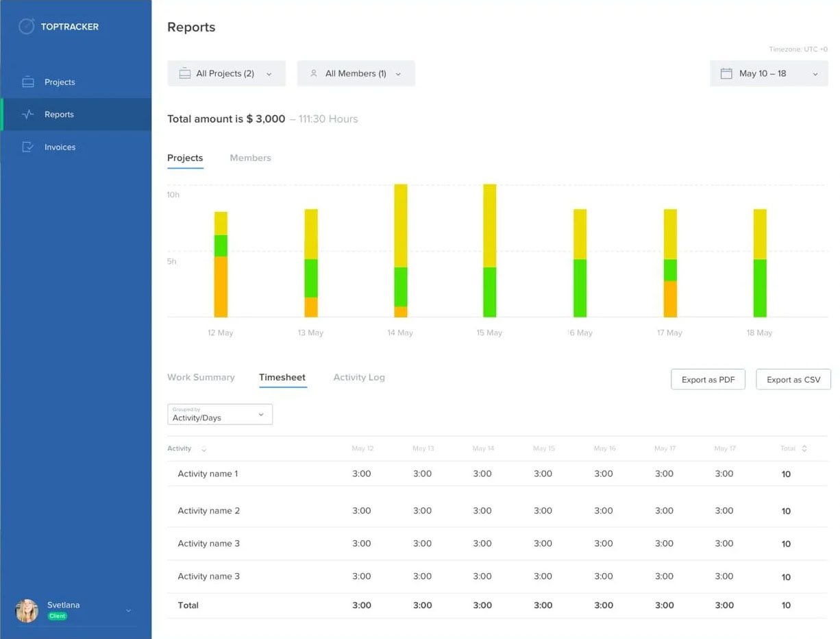The width and height of the screenshot is (840, 639).
Task: Click the briefcase icon in All Projects filter
Action: pyautogui.click(x=184, y=73)
